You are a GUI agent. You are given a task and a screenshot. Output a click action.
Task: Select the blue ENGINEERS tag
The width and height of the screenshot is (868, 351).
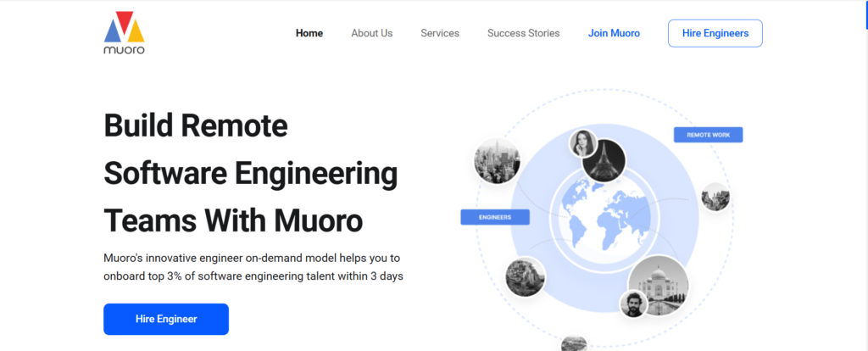click(x=494, y=217)
